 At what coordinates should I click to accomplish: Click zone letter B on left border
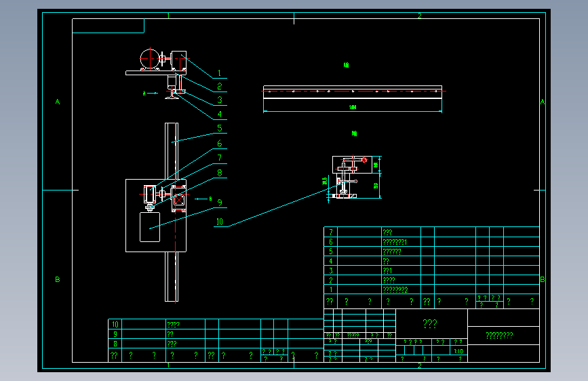(x=58, y=279)
